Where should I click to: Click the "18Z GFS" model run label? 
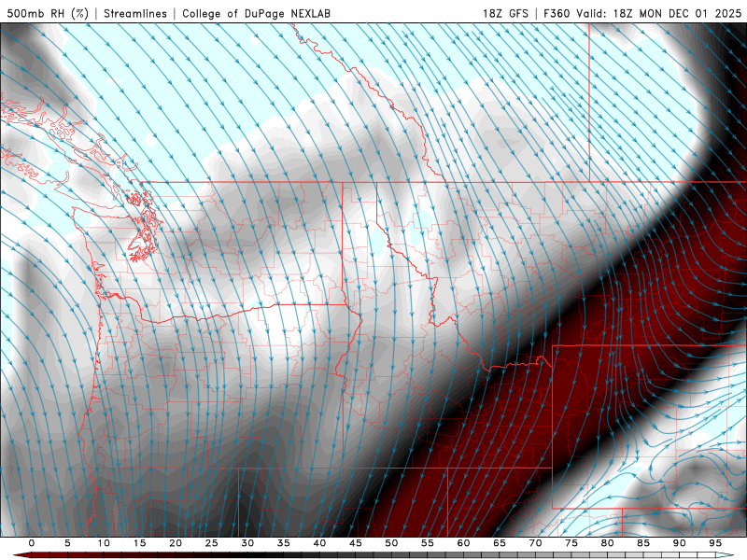click(505, 13)
